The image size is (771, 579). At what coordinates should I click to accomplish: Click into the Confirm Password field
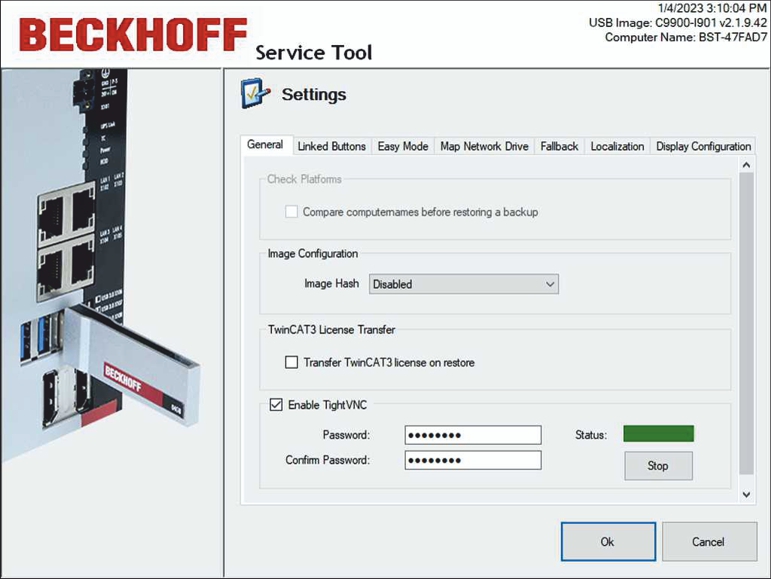(x=473, y=461)
